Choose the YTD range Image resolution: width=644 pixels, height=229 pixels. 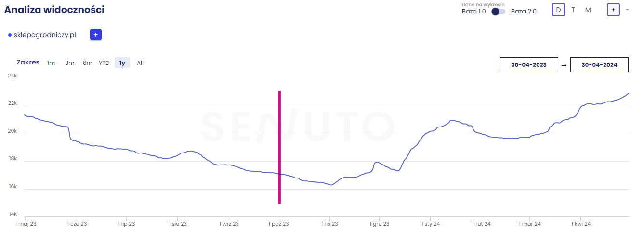(104, 63)
